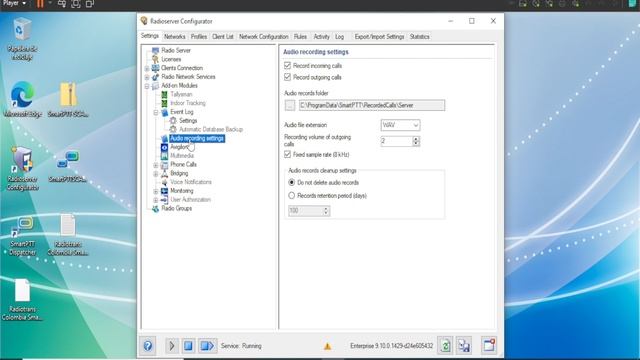
Task: Click the bottom-right window notification icon
Action: click(x=489, y=346)
